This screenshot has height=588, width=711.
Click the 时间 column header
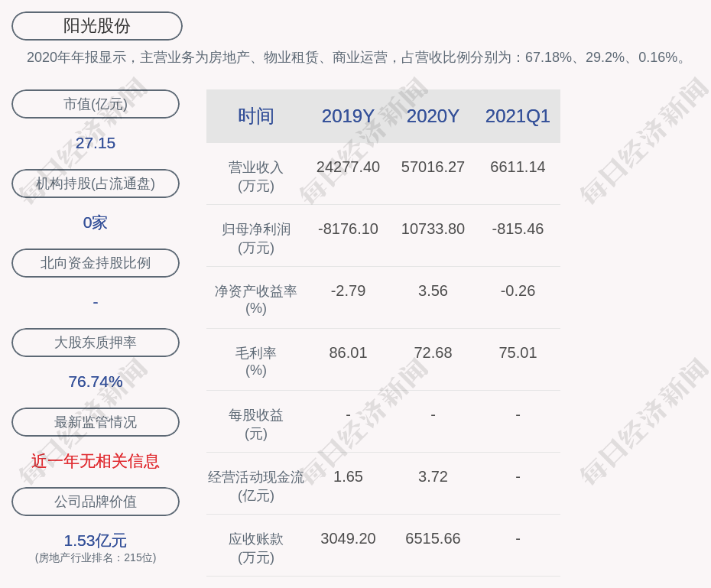(x=255, y=116)
